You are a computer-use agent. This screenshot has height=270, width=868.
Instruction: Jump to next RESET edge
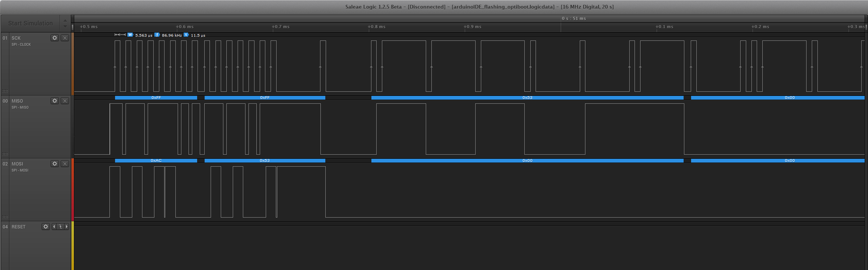tap(67, 227)
